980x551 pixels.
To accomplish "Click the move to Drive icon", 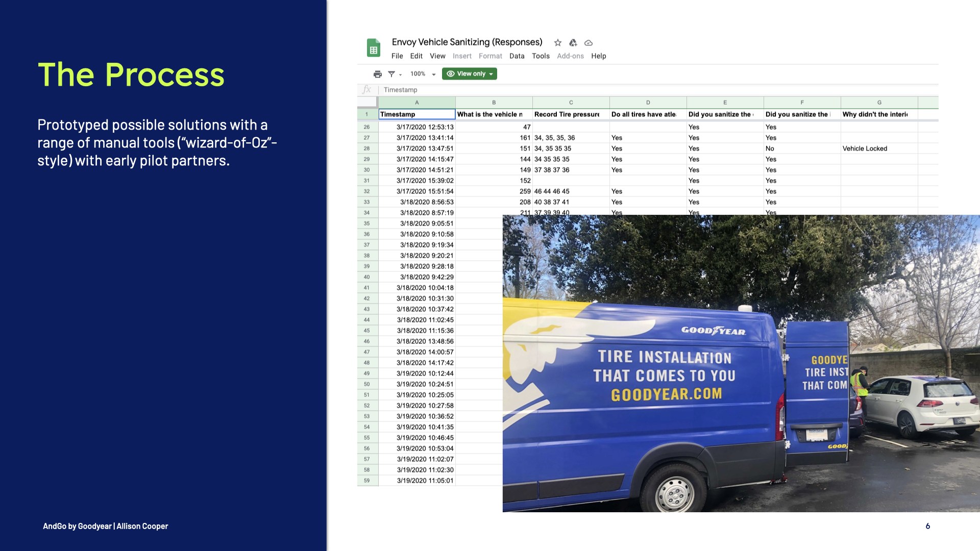I will click(573, 43).
